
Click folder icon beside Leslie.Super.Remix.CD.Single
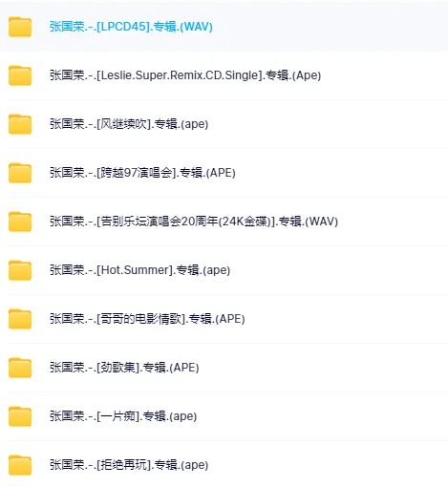pos(20,75)
